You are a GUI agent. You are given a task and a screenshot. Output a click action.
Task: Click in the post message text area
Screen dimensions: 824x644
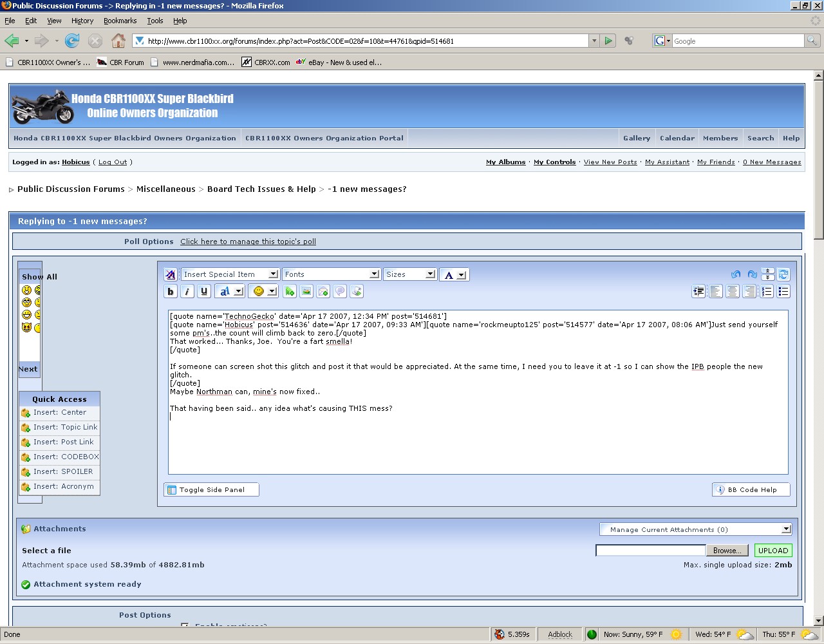[478, 392]
